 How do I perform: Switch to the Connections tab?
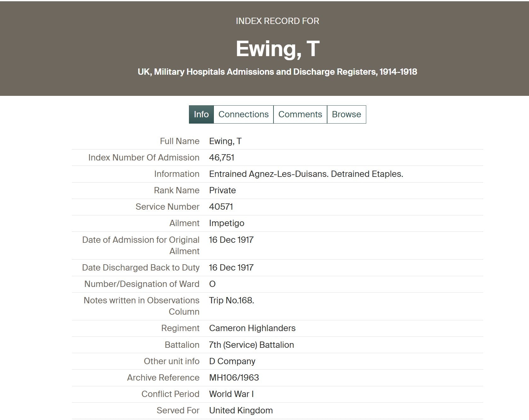[x=243, y=114]
